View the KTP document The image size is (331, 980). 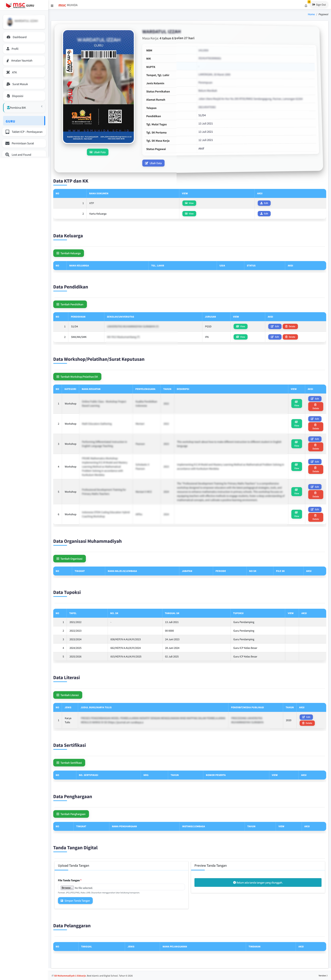(189, 203)
